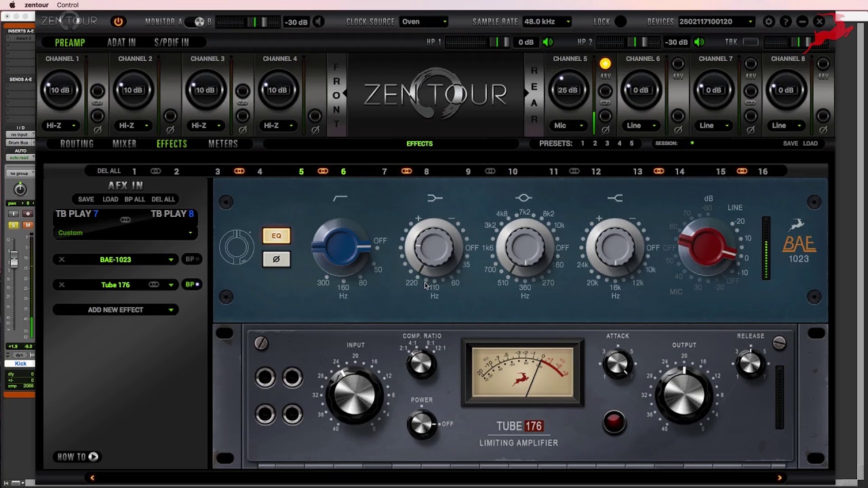The width and height of the screenshot is (868, 488).
Task: Click the Tube 176 stereo link icon
Action: (154, 285)
